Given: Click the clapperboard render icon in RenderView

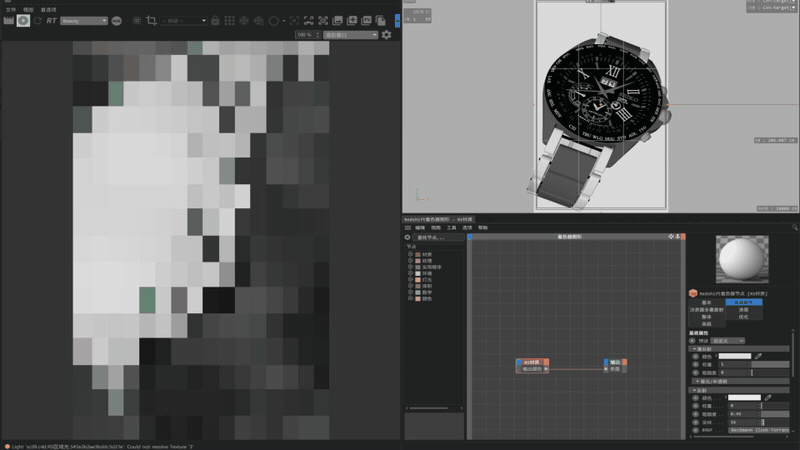Looking at the screenshot, I should 9,20.
